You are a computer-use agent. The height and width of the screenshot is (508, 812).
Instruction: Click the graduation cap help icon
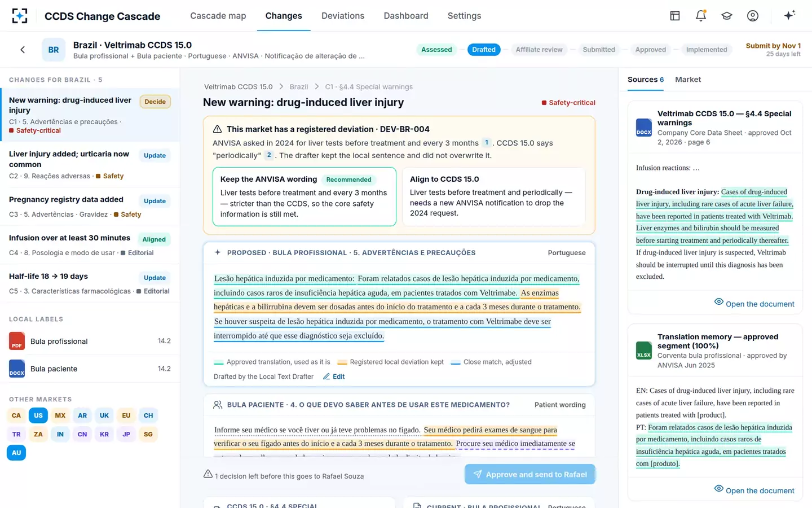[727, 16]
